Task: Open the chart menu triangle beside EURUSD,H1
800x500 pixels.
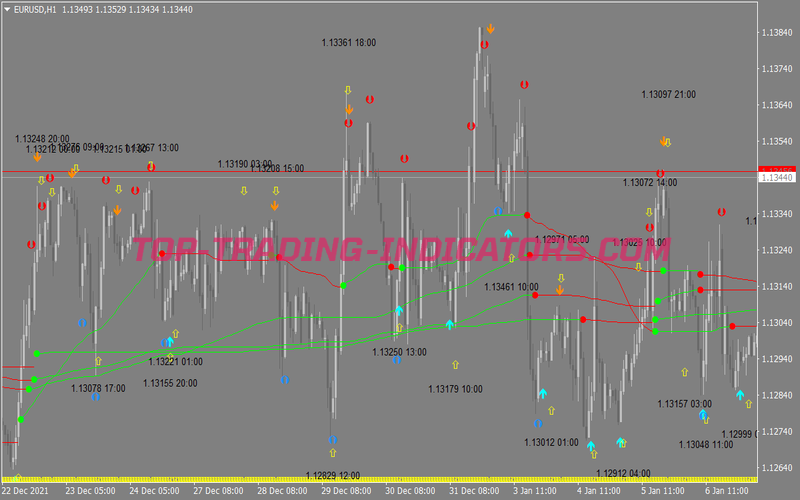Action: point(7,9)
